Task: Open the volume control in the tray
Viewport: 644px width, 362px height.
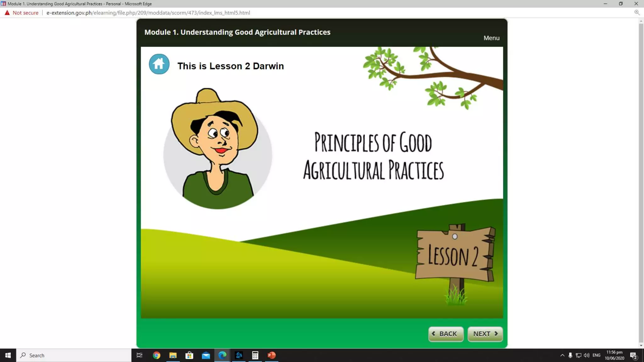Action: (x=586, y=355)
